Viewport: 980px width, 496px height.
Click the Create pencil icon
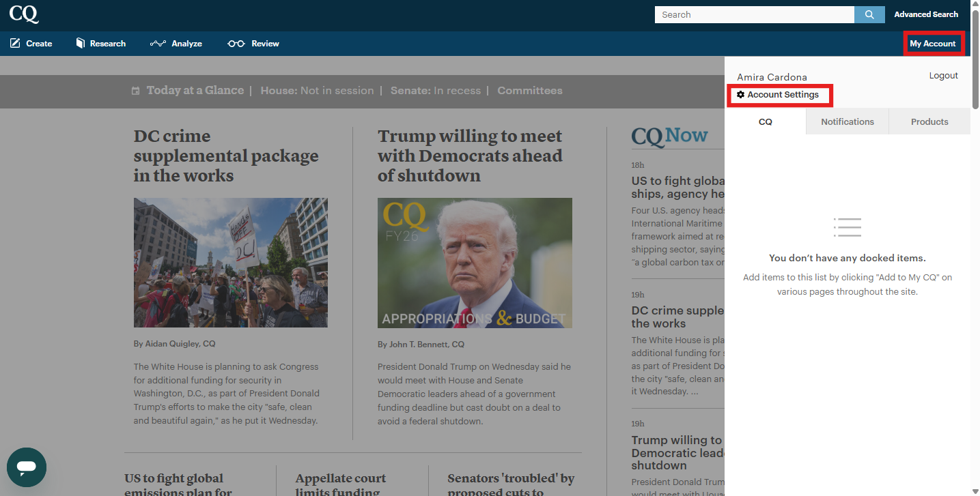point(15,43)
